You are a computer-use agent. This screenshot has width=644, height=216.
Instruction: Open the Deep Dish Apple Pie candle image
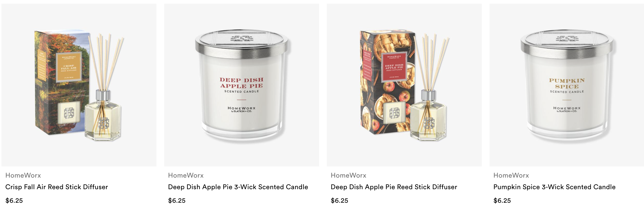point(241,85)
